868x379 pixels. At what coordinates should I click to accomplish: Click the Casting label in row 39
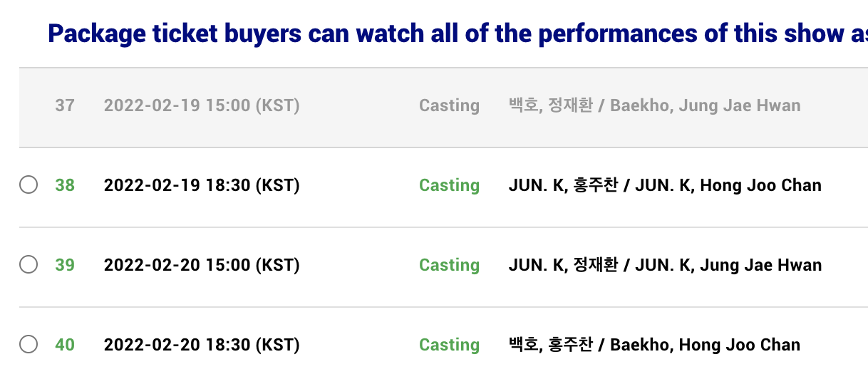449,266
